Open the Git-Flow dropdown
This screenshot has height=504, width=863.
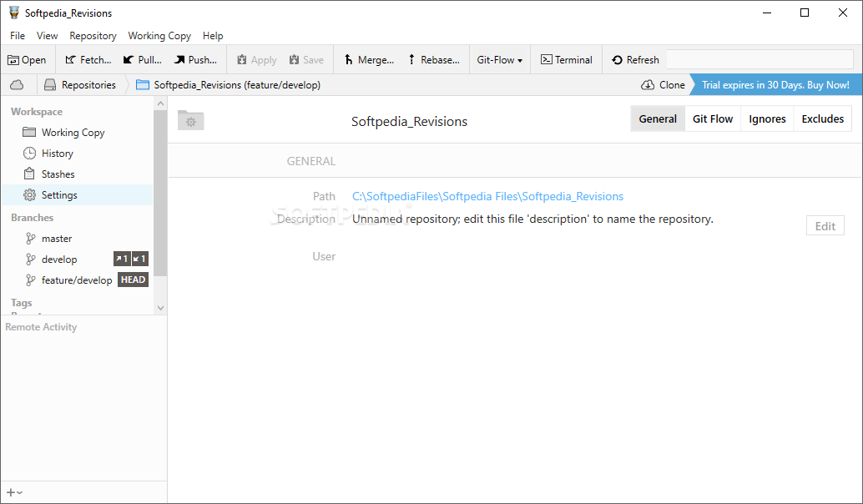tap(500, 60)
